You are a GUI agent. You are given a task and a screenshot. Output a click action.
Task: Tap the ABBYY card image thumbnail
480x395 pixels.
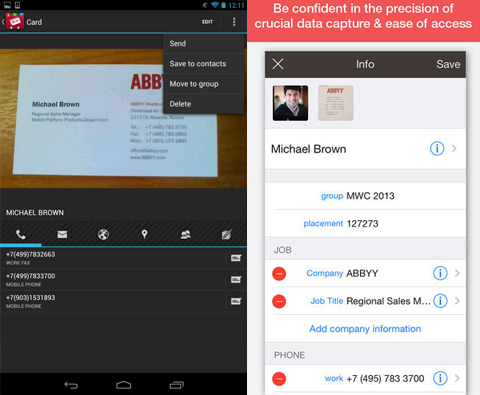click(336, 103)
